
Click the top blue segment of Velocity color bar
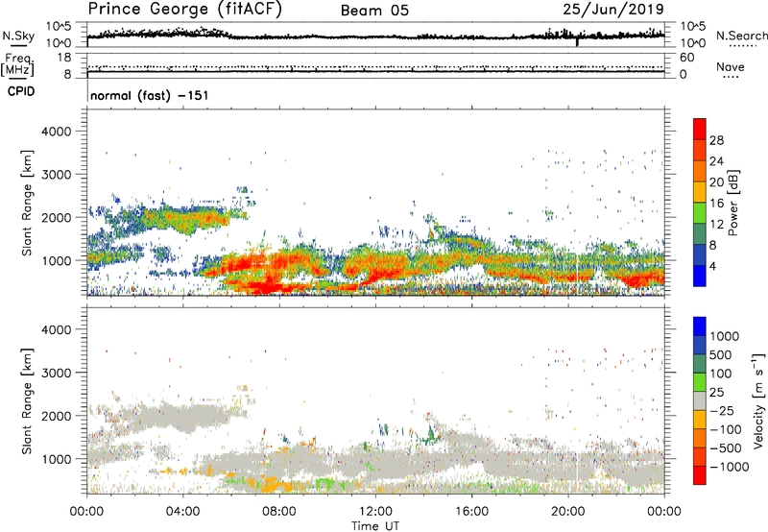click(x=700, y=326)
